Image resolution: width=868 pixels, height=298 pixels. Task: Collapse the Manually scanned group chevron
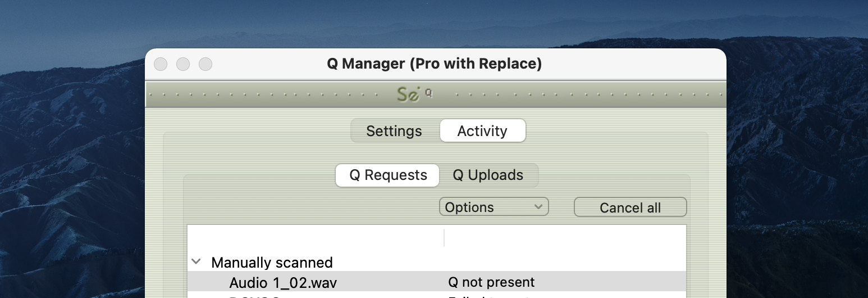pyautogui.click(x=196, y=261)
